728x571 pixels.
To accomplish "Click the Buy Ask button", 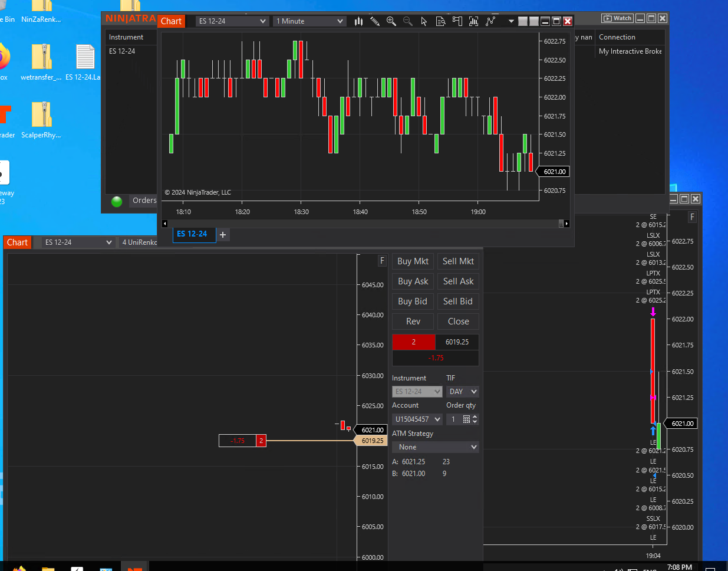I will (413, 281).
